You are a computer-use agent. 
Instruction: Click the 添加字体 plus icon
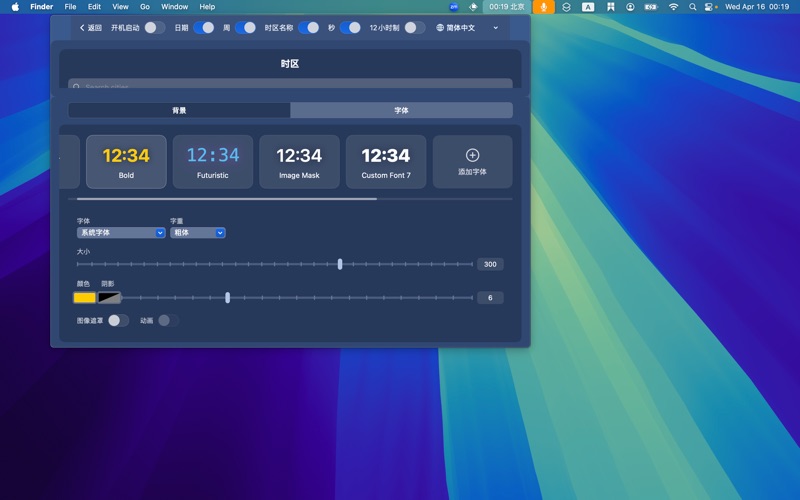(x=472, y=155)
